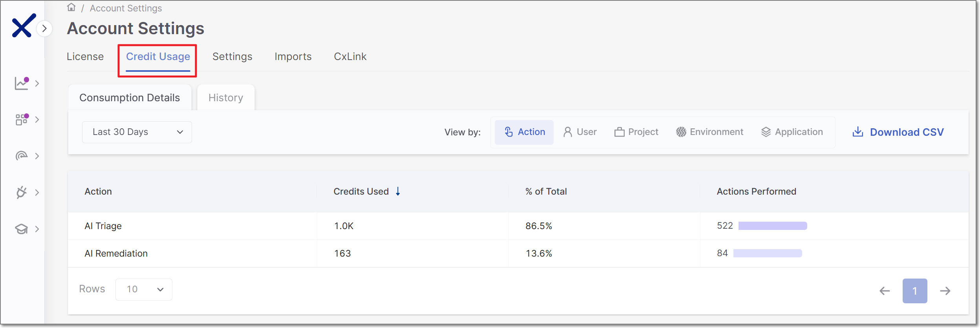The image size is (980, 328).
Task: Click the 163 credits value
Action: point(342,253)
